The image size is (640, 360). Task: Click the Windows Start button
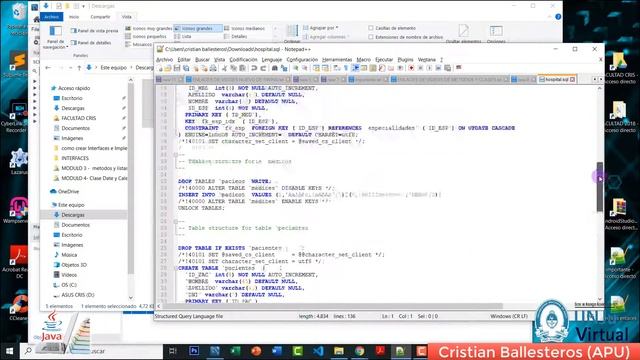[9, 351]
